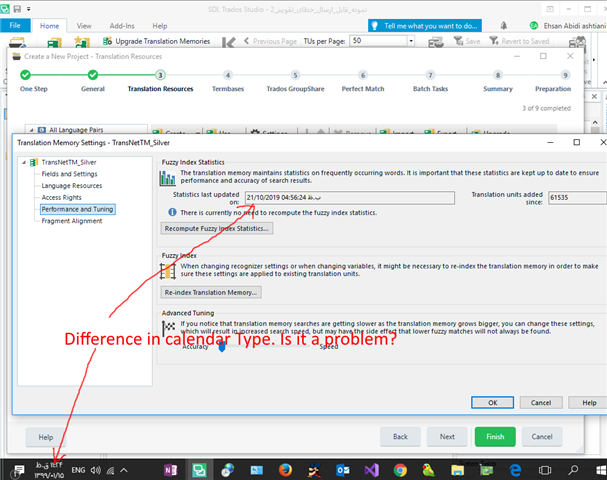Select Access Rights tree item
This screenshot has height=480, width=607.
coord(62,197)
